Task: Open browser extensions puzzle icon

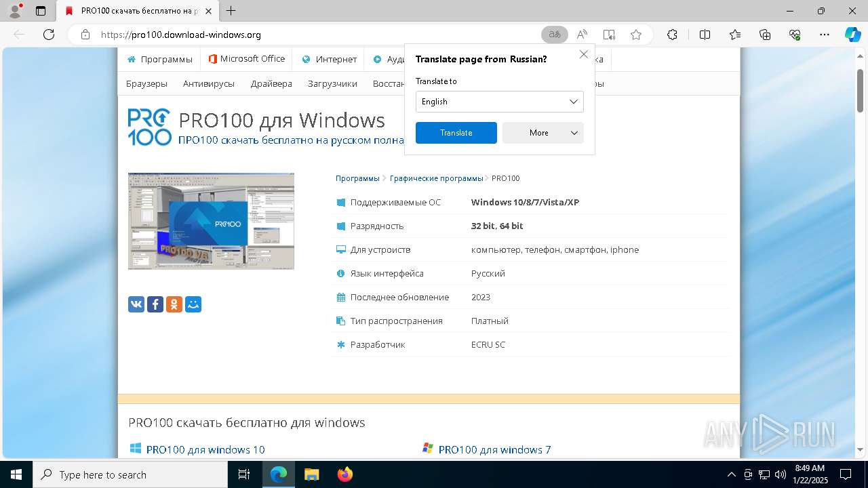Action: click(673, 35)
